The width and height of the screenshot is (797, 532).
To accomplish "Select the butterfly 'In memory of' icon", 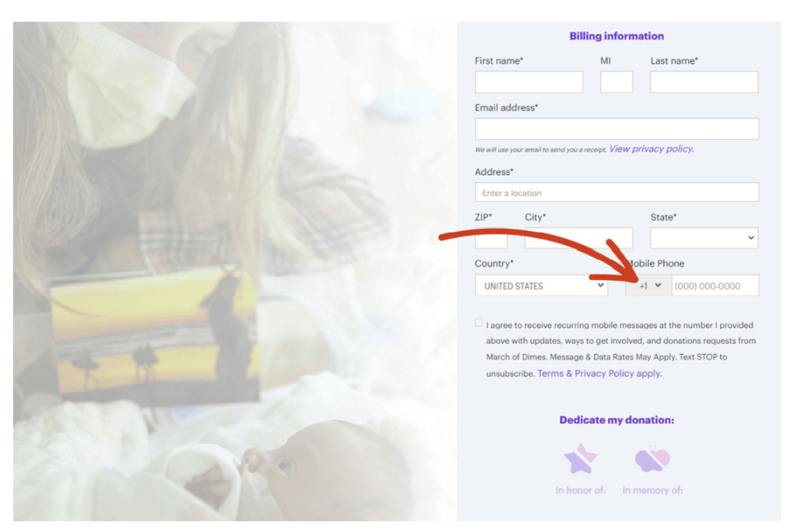I will [652, 458].
